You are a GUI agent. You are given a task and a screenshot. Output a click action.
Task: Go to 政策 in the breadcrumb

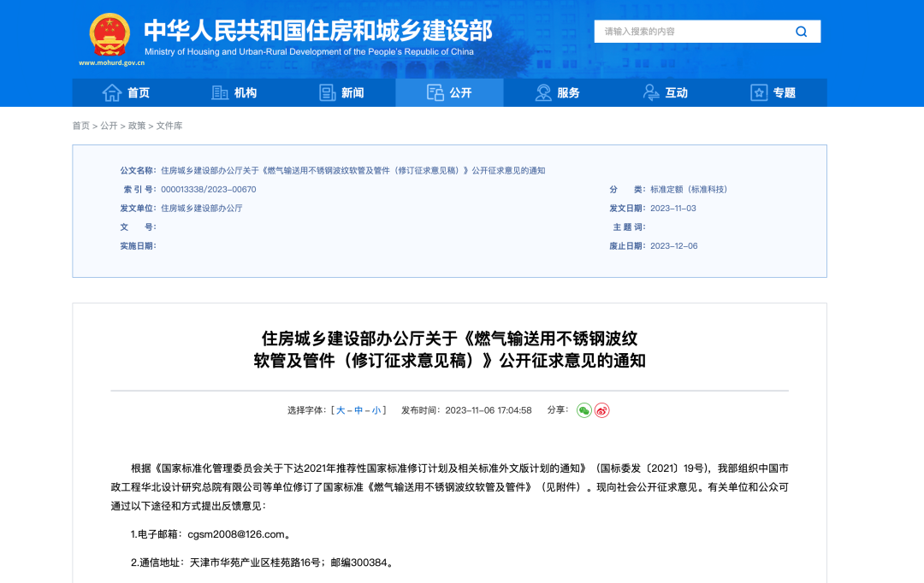137,126
